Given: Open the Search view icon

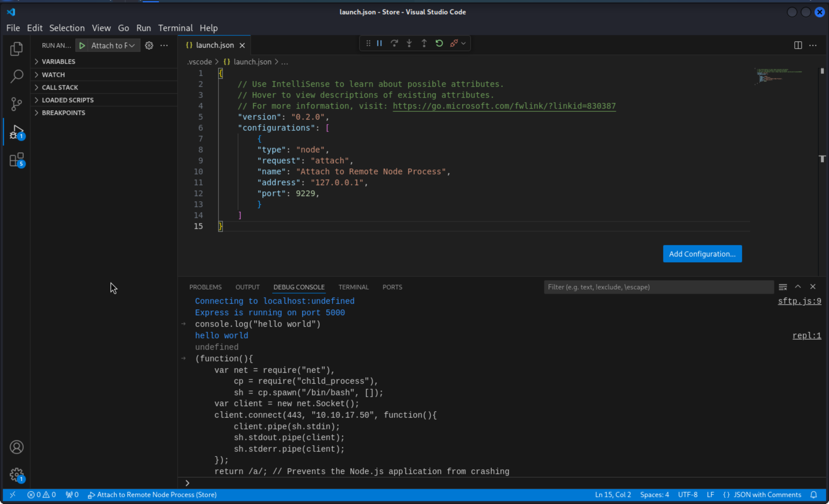Looking at the screenshot, I should (16, 76).
